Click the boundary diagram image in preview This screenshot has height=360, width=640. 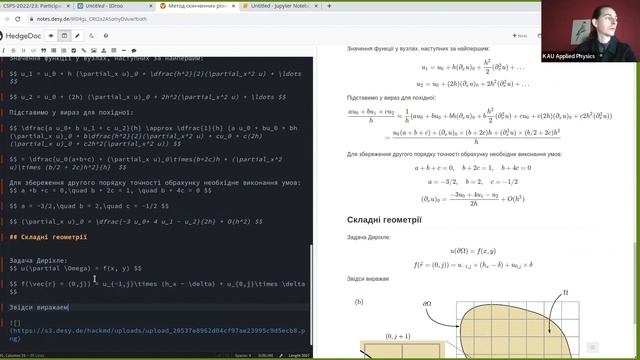coord(469,323)
